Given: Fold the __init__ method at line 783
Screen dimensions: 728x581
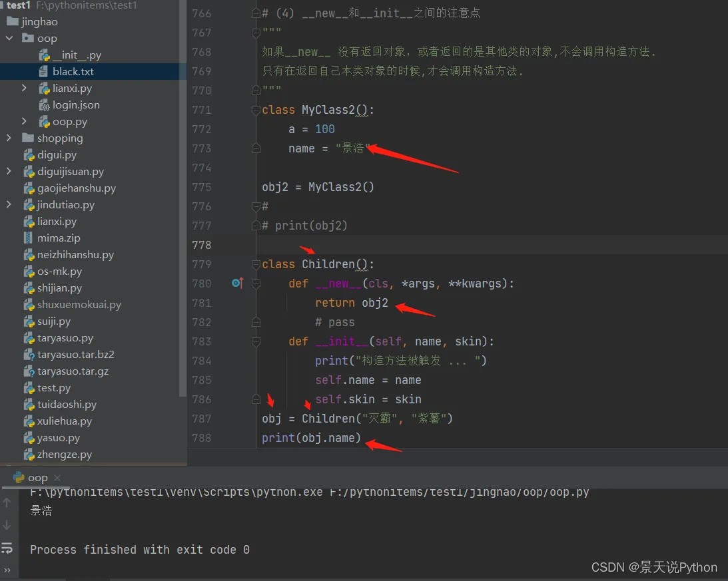Looking at the screenshot, I should (x=256, y=341).
